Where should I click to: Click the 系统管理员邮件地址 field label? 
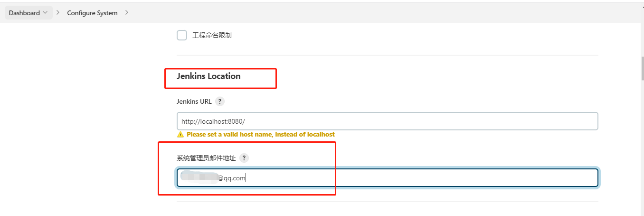[x=206, y=158]
